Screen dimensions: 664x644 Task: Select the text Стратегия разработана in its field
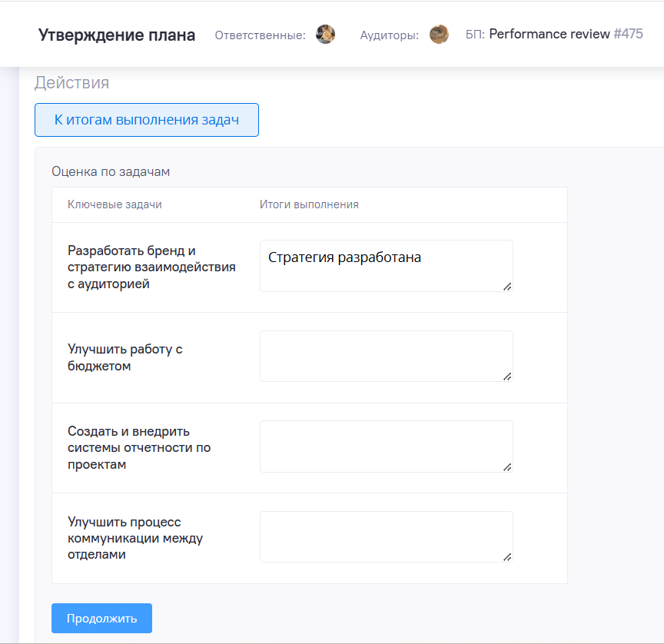tap(344, 257)
